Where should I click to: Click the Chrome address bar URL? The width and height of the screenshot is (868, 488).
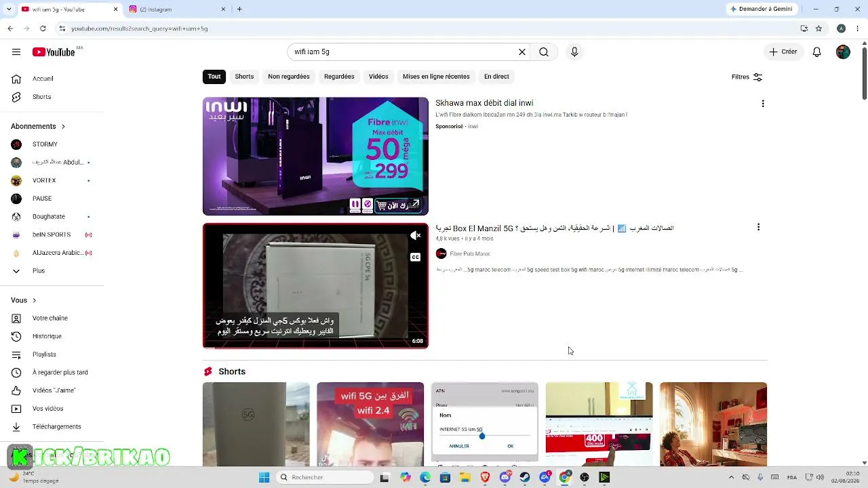coord(140,28)
